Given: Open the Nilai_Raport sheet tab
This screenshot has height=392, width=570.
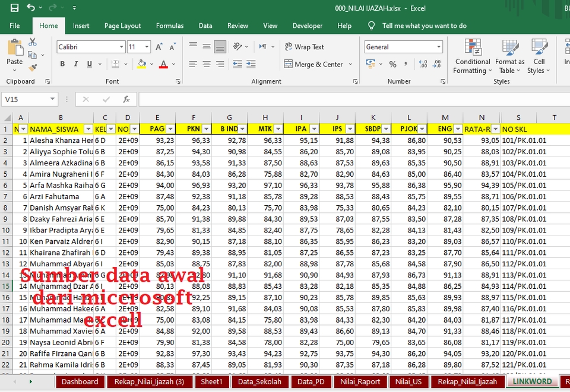Looking at the screenshot, I should pos(360,381).
